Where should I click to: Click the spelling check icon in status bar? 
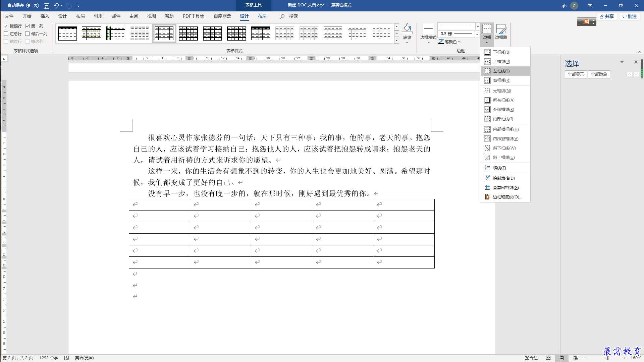[x=67, y=358]
